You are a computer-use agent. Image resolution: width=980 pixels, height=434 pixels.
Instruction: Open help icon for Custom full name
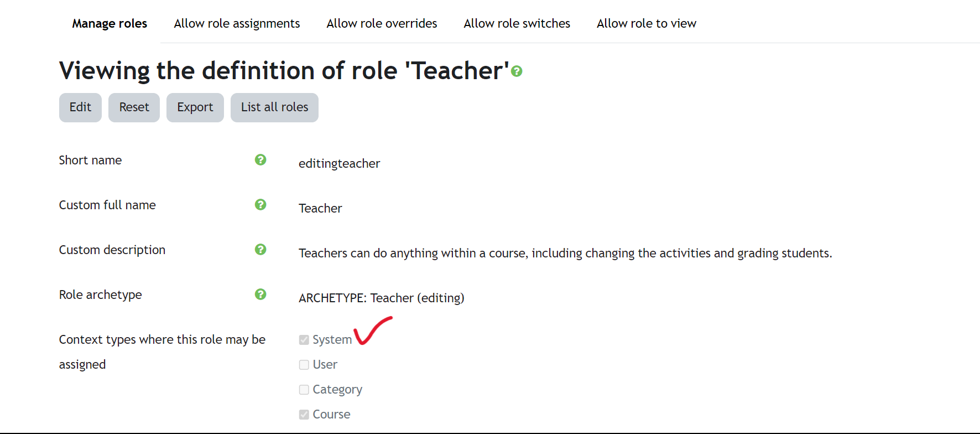click(x=260, y=204)
